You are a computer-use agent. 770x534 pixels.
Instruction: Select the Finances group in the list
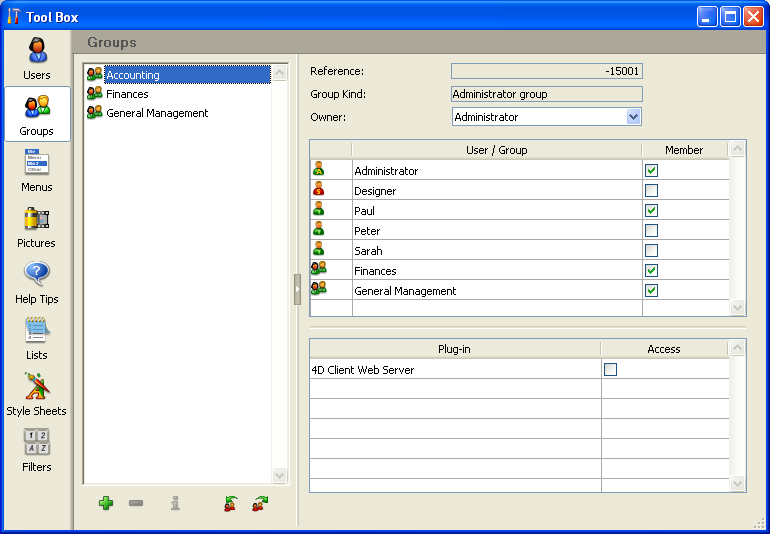click(127, 94)
